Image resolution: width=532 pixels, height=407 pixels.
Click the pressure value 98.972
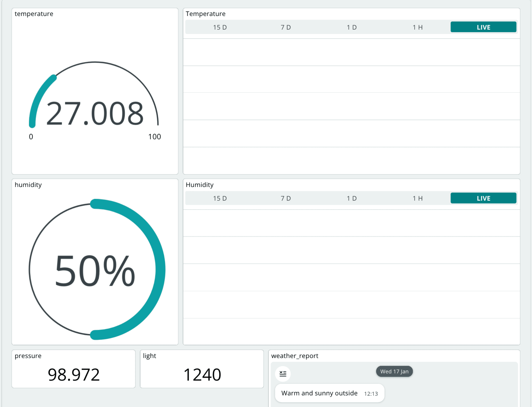click(x=74, y=375)
